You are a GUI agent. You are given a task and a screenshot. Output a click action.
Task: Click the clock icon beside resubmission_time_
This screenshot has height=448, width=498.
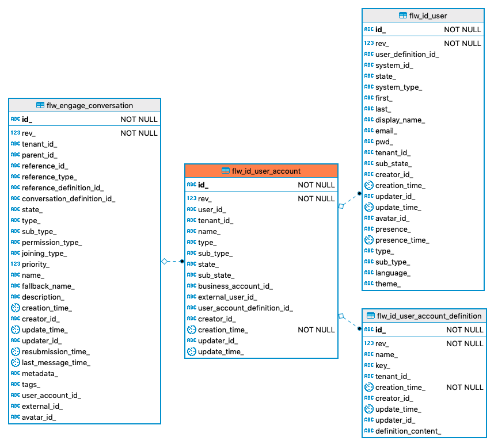point(16,351)
